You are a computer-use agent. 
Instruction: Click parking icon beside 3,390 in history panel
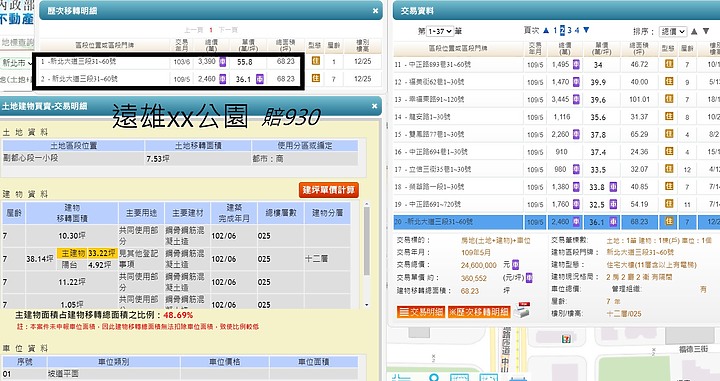point(223,61)
